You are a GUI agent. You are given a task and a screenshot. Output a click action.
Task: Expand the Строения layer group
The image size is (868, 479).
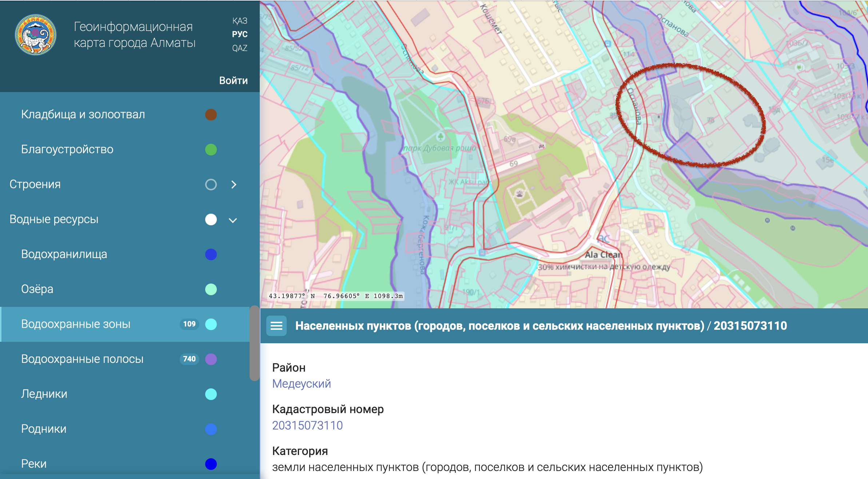pyautogui.click(x=234, y=185)
